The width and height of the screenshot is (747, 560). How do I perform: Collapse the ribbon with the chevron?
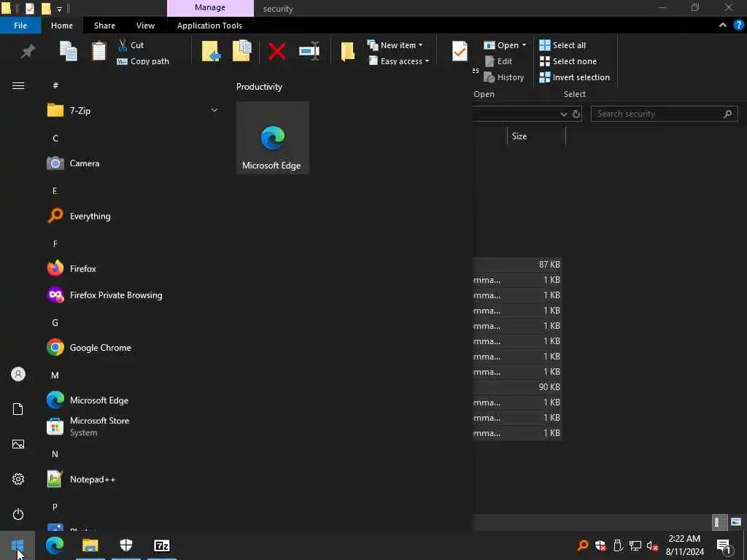(x=723, y=26)
